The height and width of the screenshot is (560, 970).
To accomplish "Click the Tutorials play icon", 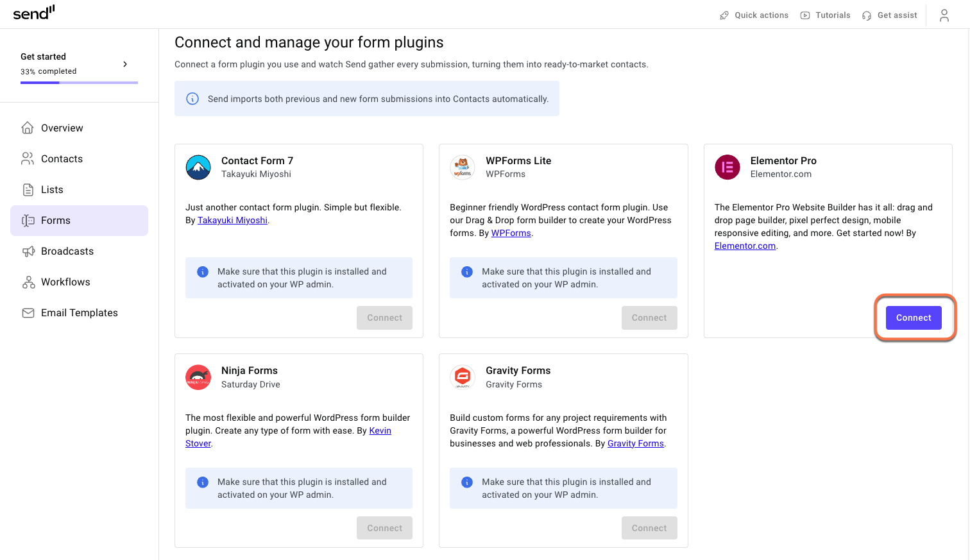I will [805, 15].
